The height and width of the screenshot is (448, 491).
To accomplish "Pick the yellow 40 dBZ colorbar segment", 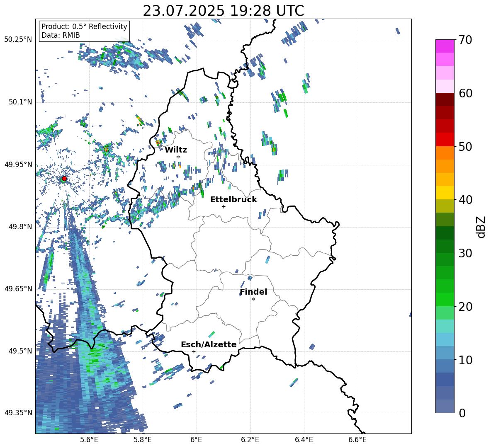I will coord(445,193).
